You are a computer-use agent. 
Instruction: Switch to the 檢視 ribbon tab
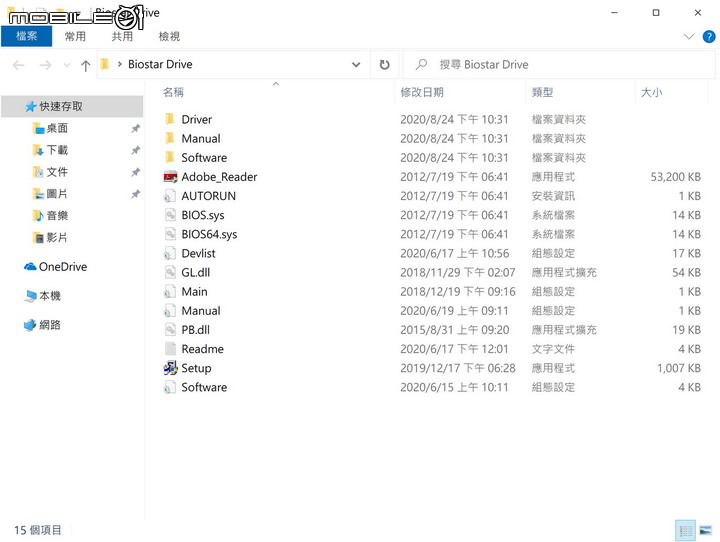click(x=169, y=36)
